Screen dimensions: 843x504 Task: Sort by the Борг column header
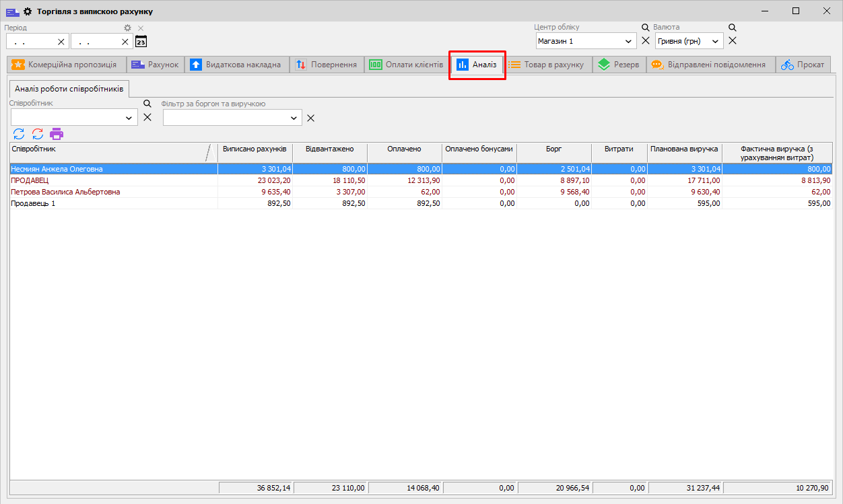coord(554,149)
